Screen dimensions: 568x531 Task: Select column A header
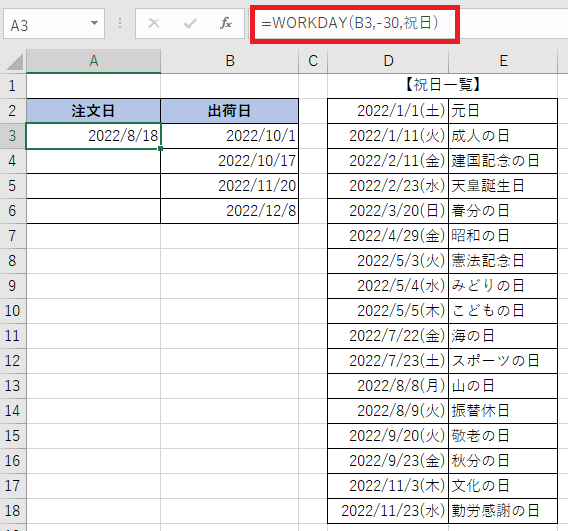(93, 61)
